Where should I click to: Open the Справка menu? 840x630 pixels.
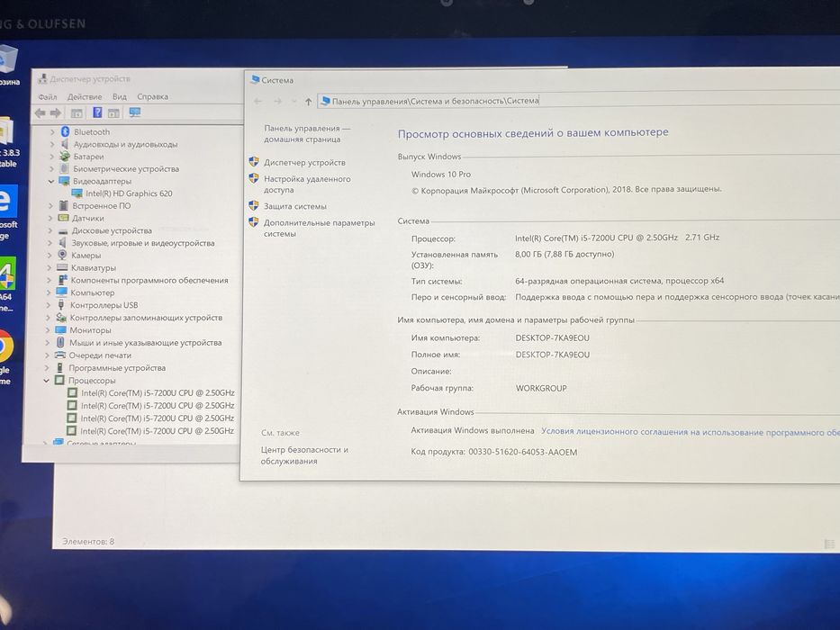153,97
